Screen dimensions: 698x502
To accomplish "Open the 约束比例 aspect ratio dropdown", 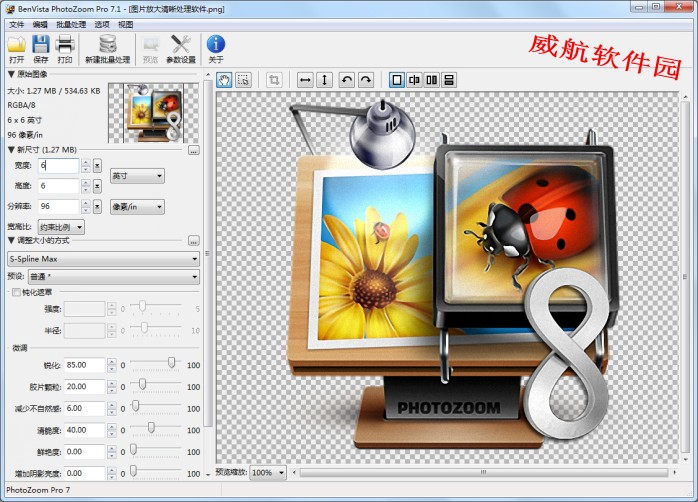I will (61, 227).
